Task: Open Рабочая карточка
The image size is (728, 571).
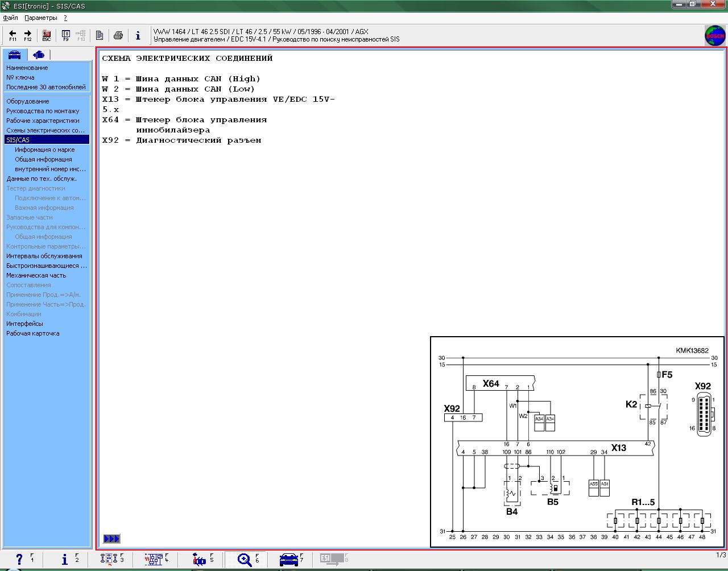Action: [33, 333]
